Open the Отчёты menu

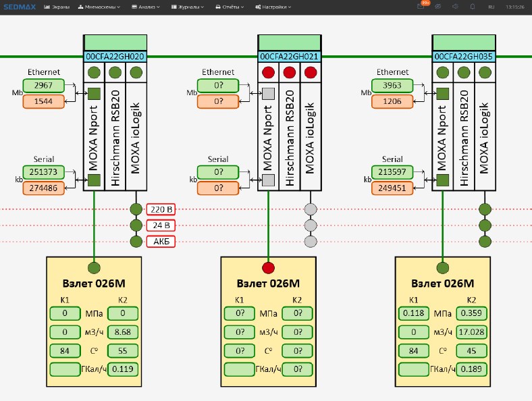(x=231, y=7)
